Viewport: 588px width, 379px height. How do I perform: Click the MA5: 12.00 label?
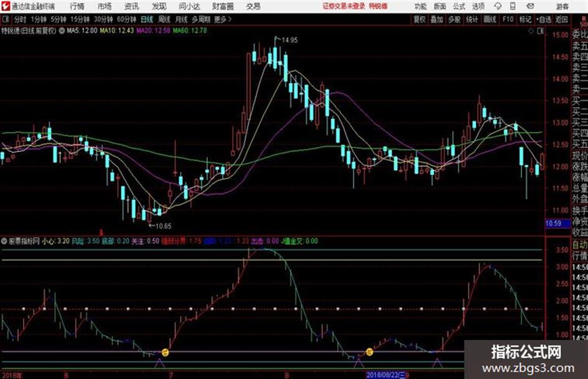coord(82,30)
